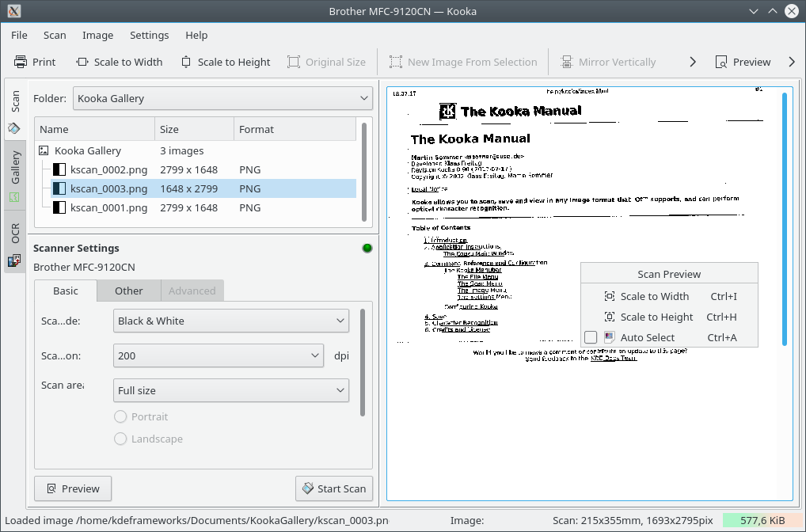Expand the main toolbar overflow chevron before the toolbar Preview
The width and height of the screenshot is (806, 532).
click(x=693, y=63)
